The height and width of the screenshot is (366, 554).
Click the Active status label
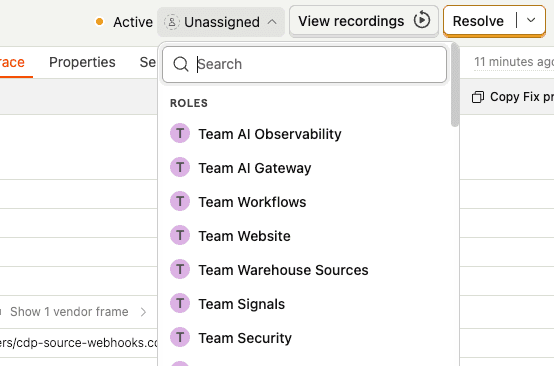(133, 22)
